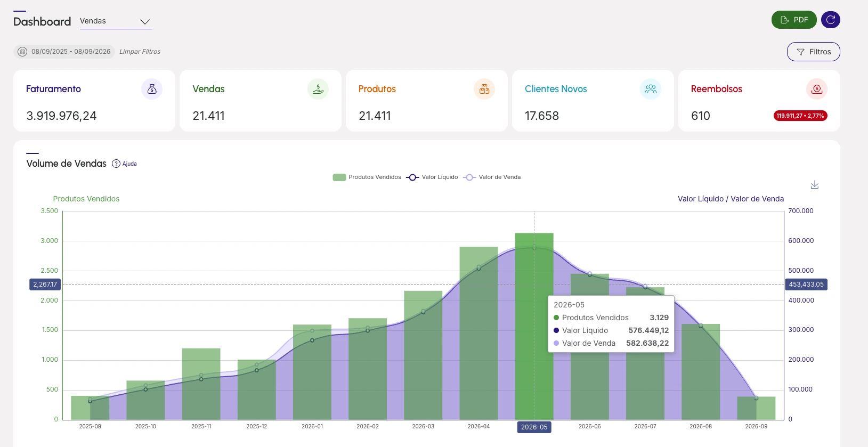Image resolution: width=868 pixels, height=447 pixels.
Task: Click the 2026-03 bar in the chart
Action: 423,355
